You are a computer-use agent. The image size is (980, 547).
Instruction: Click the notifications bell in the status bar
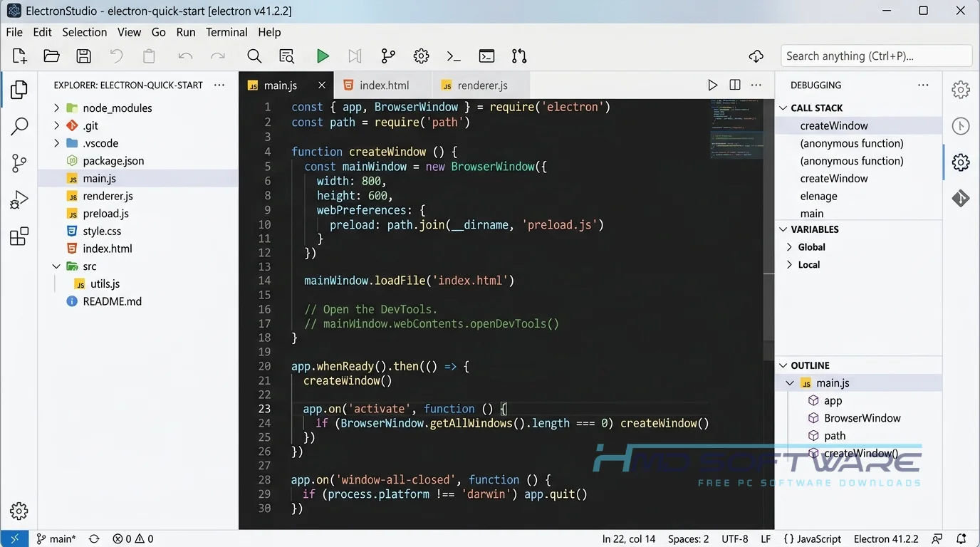(961, 539)
